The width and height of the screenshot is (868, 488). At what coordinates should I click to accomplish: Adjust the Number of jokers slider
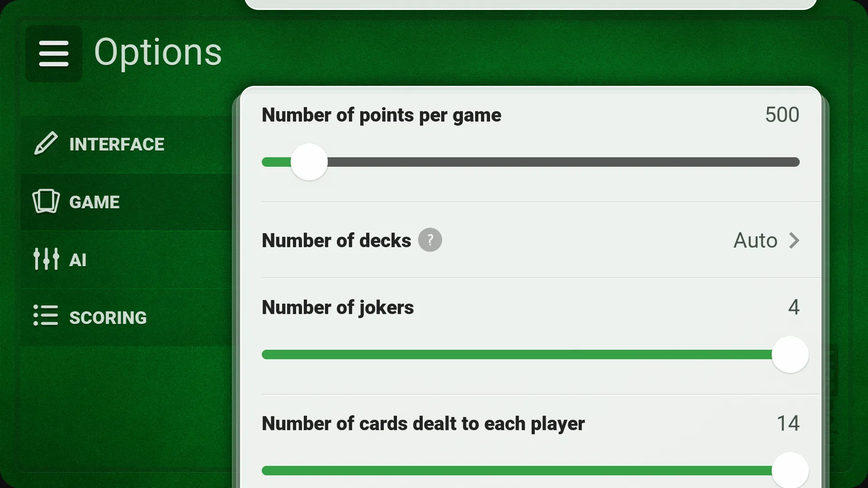pos(790,355)
